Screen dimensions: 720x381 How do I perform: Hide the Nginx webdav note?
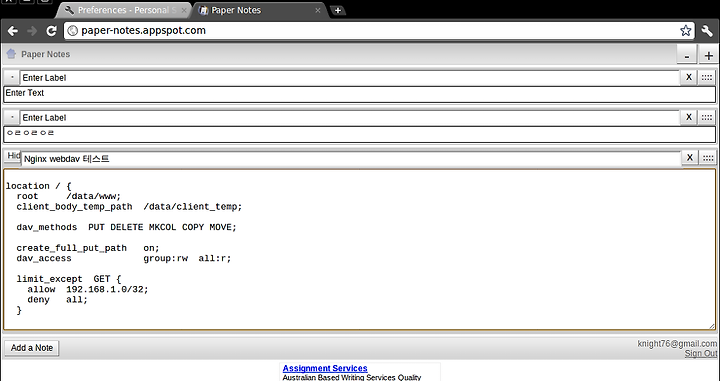(13, 156)
